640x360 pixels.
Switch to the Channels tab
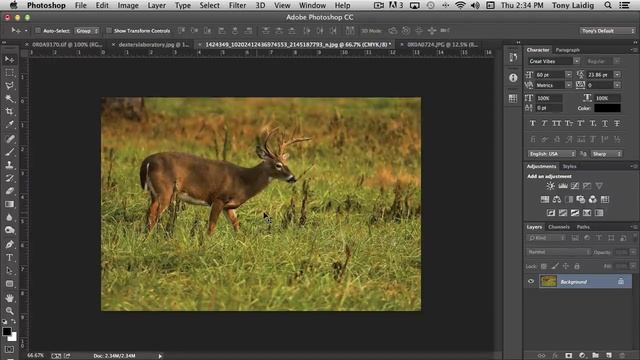559,227
